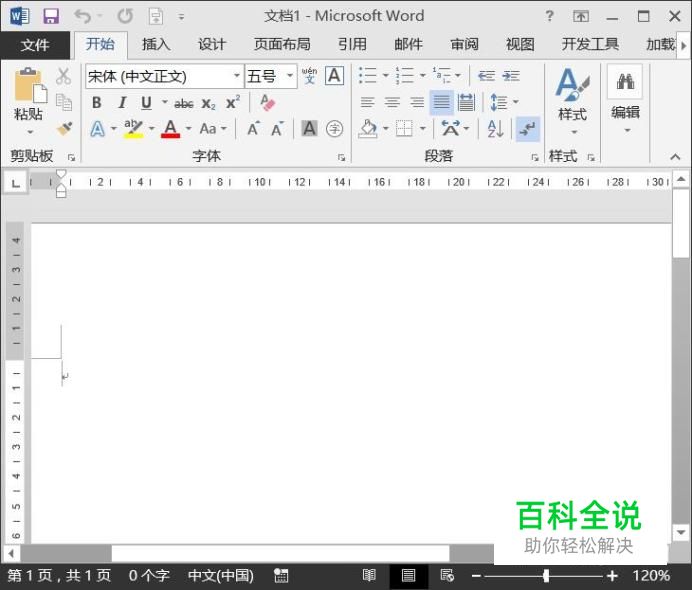692x590 pixels.
Task: Open the Underline style dropdown arrow
Action: [165, 102]
